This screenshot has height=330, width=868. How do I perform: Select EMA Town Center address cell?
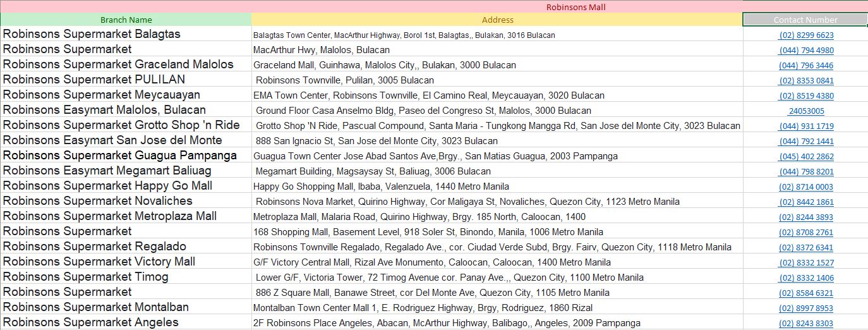pyautogui.click(x=497, y=95)
